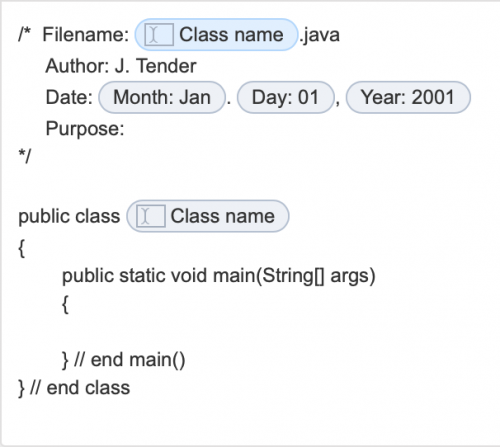Open the Year: 2001 date placeholder
The width and height of the screenshot is (500, 447).
tap(408, 97)
